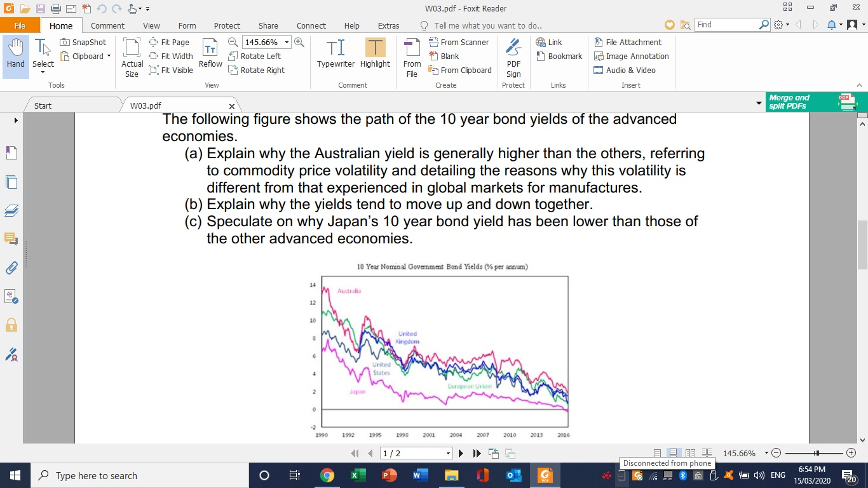Image resolution: width=868 pixels, height=488 pixels.
Task: Open the File menu
Action: tap(20, 25)
